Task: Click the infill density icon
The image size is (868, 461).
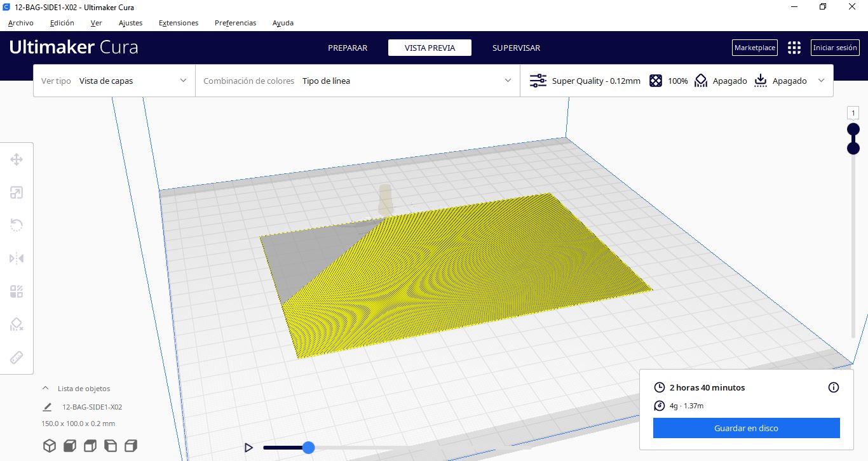Action: tap(656, 81)
